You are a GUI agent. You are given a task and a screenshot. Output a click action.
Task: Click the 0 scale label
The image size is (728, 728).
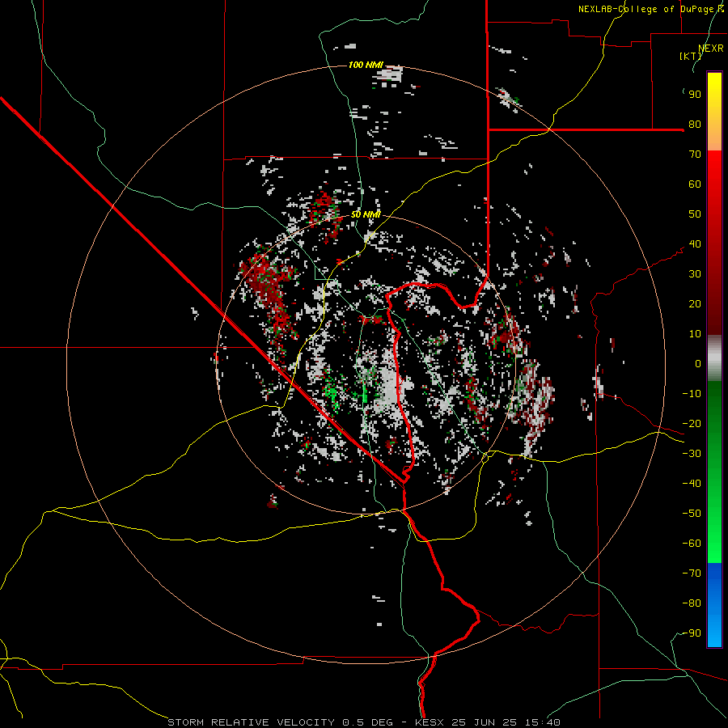coord(698,364)
